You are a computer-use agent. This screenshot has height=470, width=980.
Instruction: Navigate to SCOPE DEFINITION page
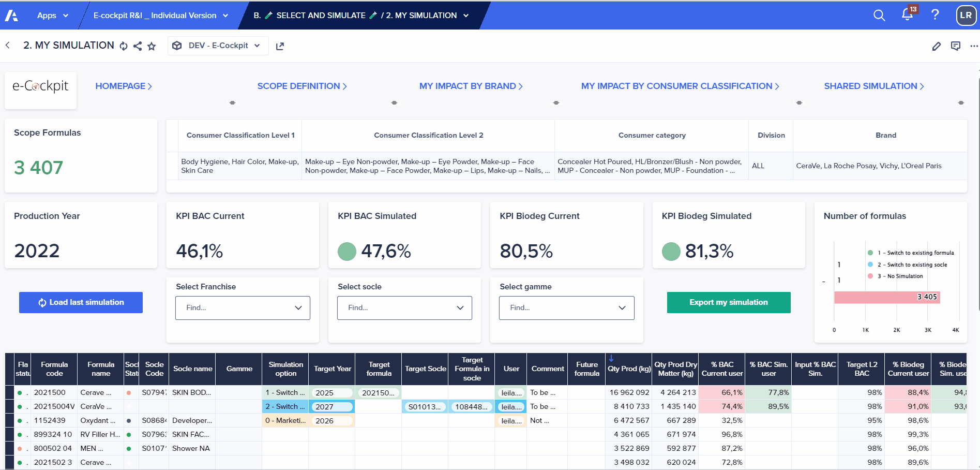(302, 86)
